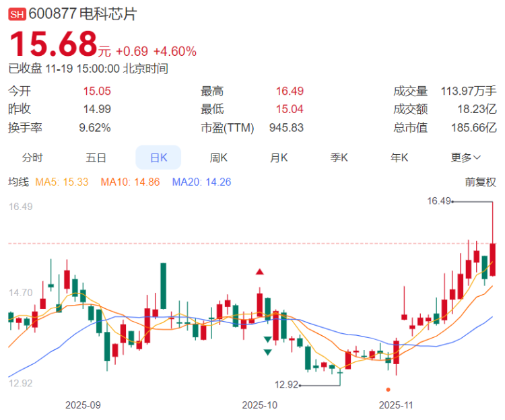Screen dimensions: 505x420
Task: Click the MA20: 14.26 indicator label
Action: click(x=201, y=182)
